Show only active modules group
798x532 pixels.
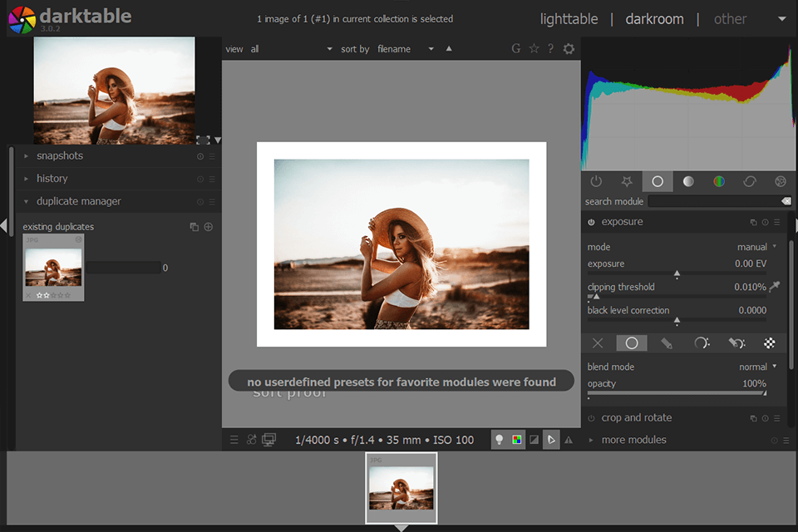tap(596, 181)
